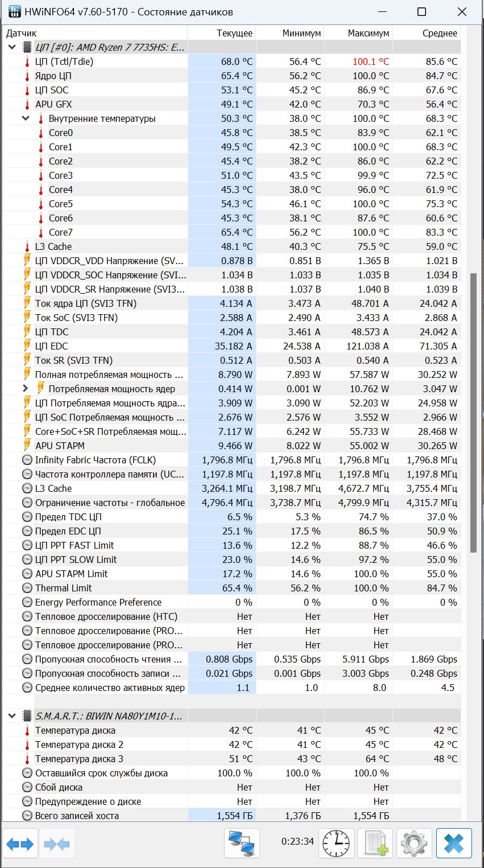Click the current value 4,796.4 МГц
484x868 pixels.
point(227,503)
